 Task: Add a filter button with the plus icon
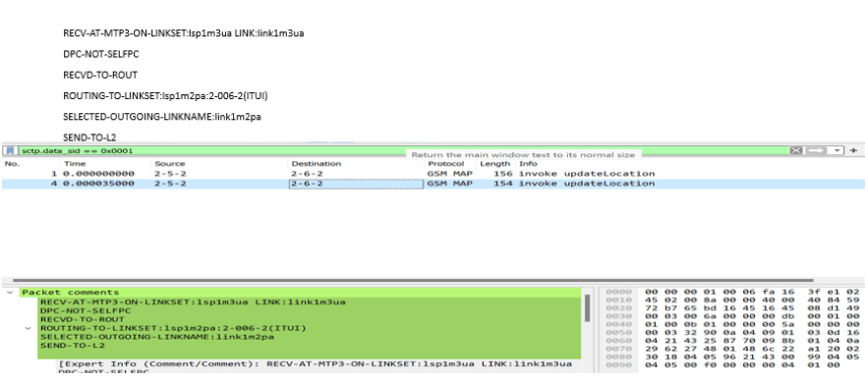tap(853, 150)
